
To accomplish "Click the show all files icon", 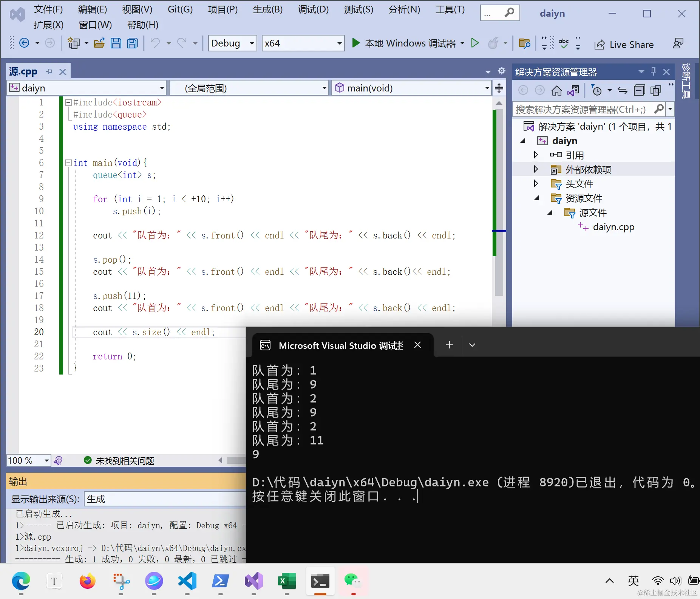I will [656, 90].
